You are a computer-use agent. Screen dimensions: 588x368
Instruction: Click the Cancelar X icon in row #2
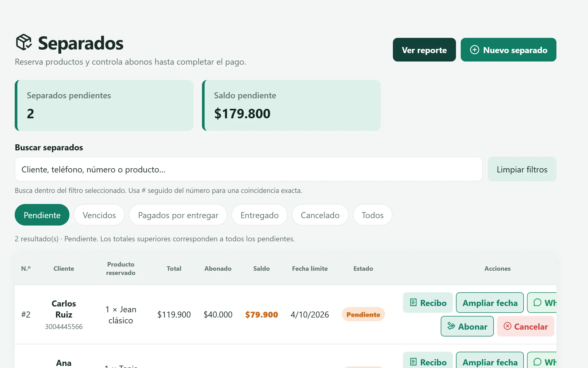coord(507,326)
